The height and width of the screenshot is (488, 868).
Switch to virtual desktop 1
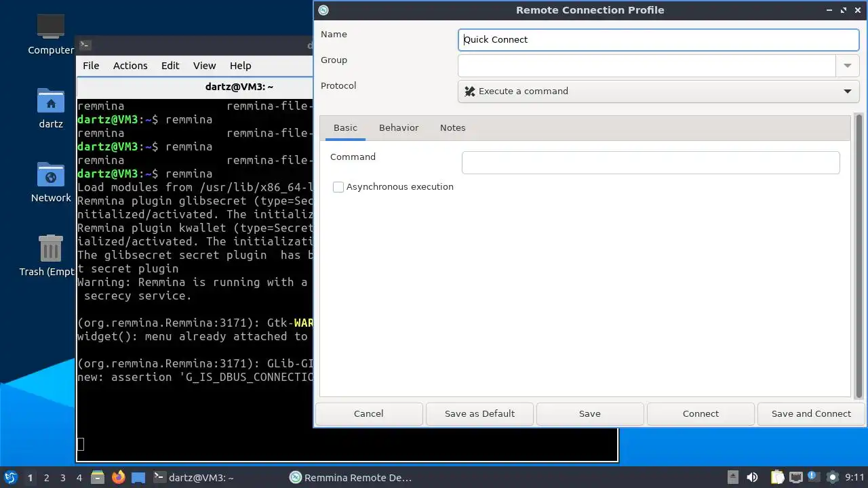click(x=30, y=478)
